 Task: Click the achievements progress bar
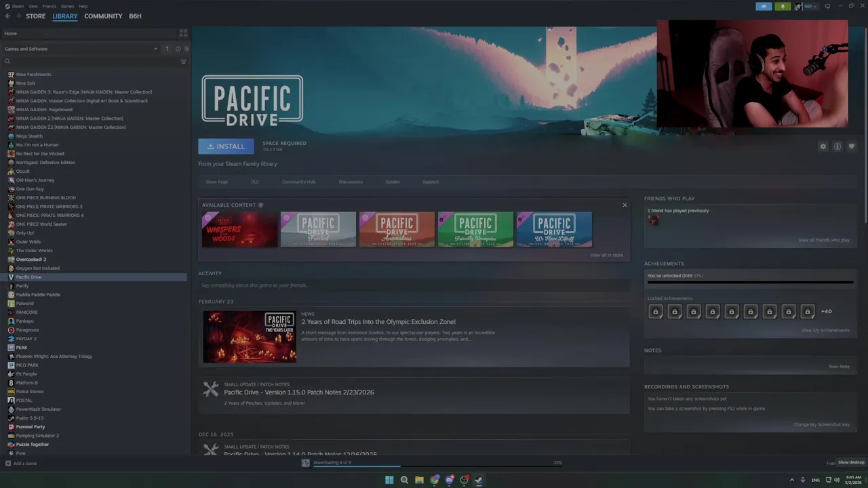click(750, 283)
